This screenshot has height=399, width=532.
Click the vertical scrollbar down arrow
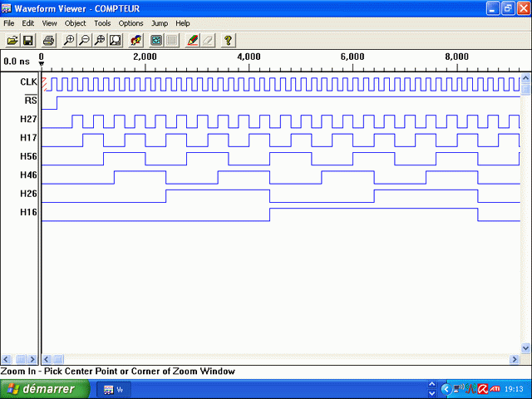[x=525, y=347]
